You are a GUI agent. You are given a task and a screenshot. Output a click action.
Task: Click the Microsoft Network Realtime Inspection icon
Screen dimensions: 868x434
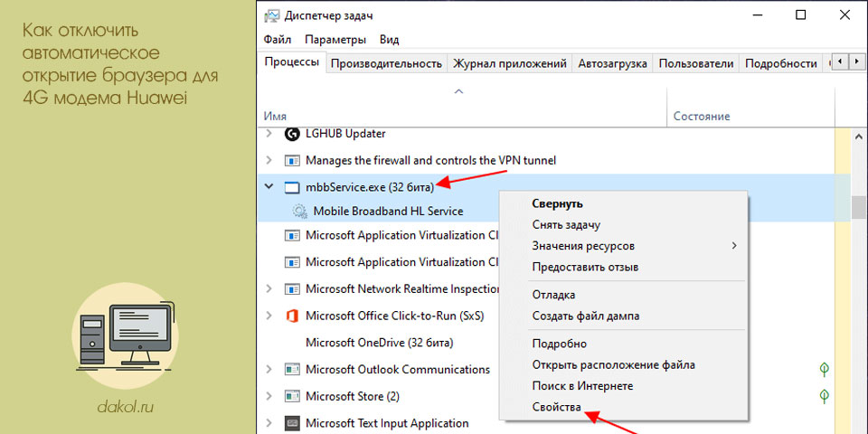pyautogui.click(x=292, y=289)
